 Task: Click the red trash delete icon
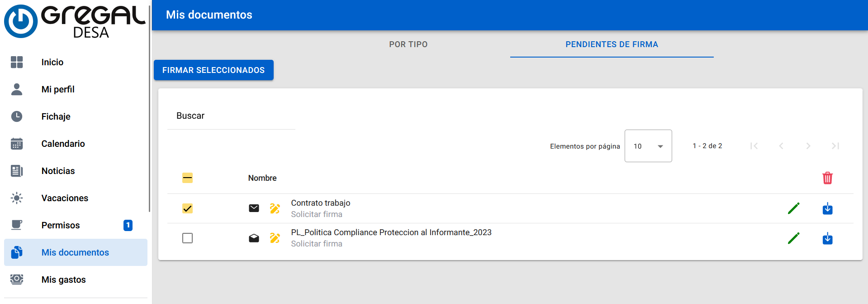pyautogui.click(x=827, y=178)
